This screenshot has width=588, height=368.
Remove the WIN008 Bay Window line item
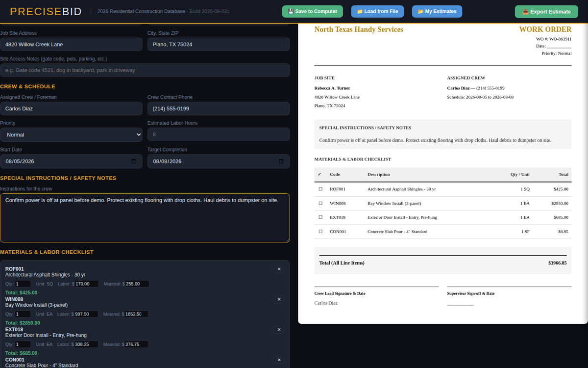click(x=279, y=299)
